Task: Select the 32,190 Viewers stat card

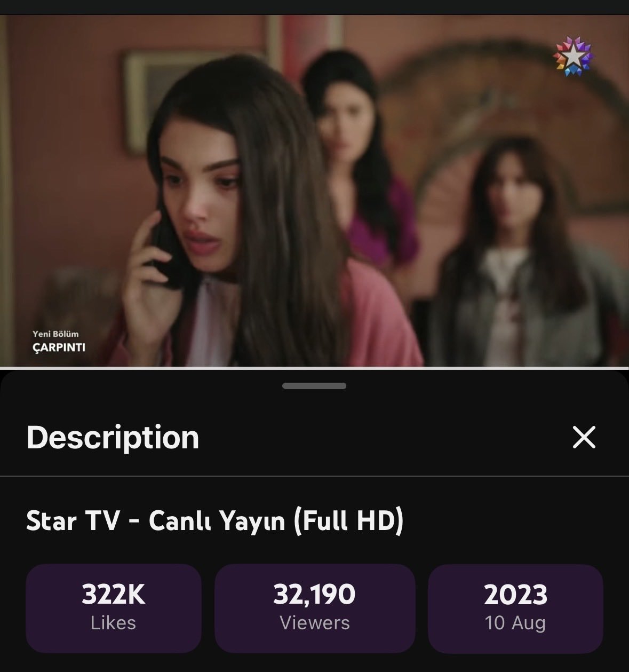Action: tap(315, 608)
